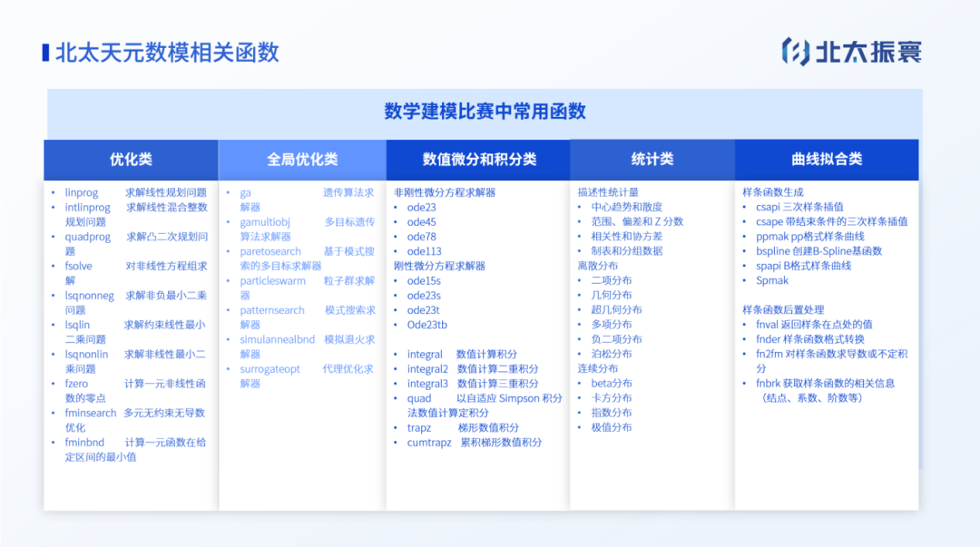
Task: Choose the 曲线拟合类 header
Action: click(827, 160)
